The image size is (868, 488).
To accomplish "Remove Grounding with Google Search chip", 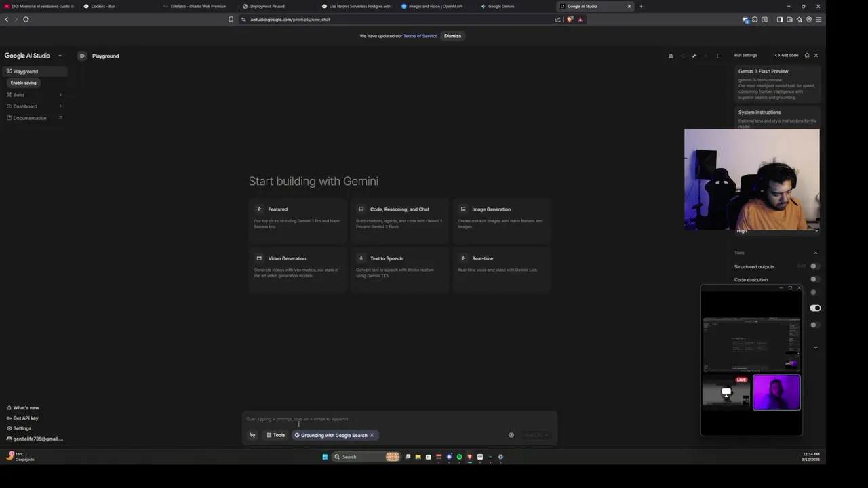I will (372, 435).
